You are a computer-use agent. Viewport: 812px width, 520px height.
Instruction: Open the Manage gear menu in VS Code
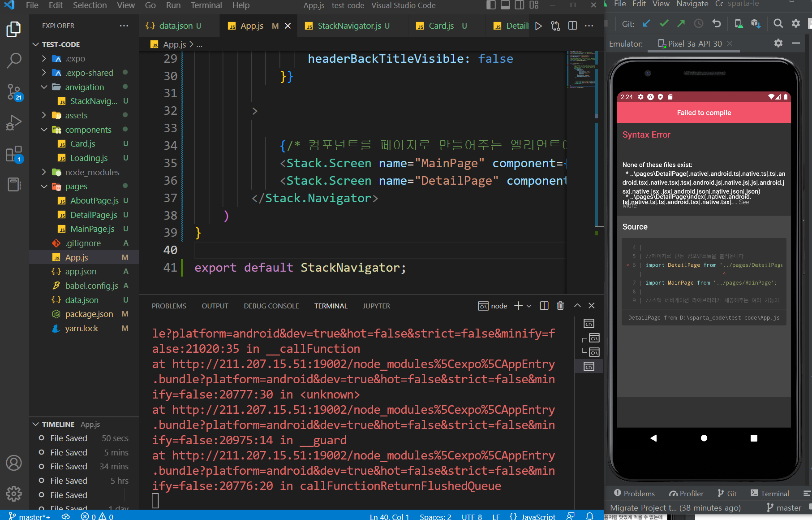14,494
